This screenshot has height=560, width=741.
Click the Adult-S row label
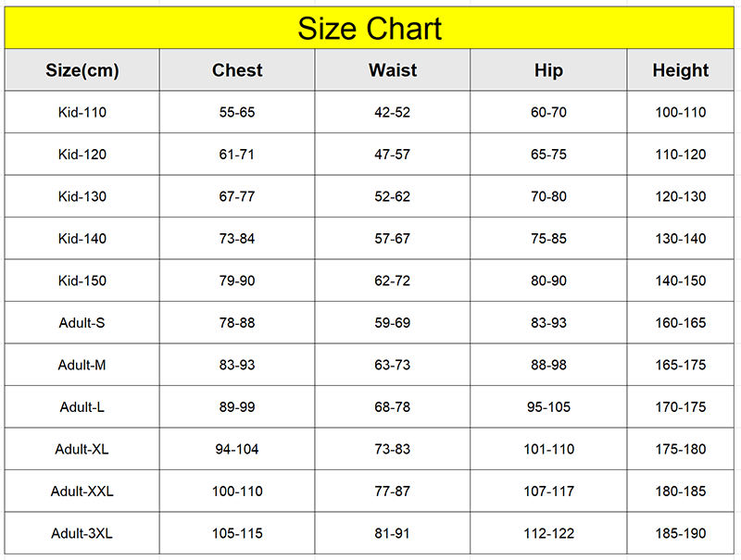click(82, 322)
